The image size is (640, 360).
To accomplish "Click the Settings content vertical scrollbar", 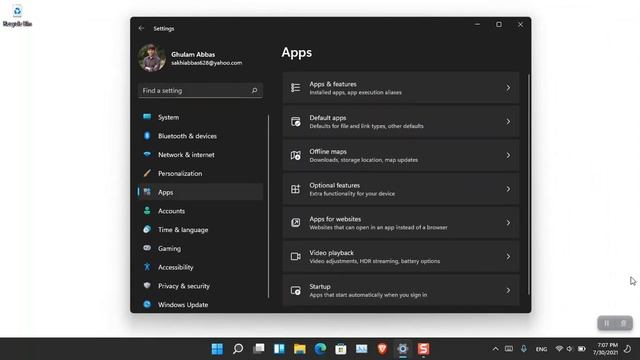I will coord(529,184).
